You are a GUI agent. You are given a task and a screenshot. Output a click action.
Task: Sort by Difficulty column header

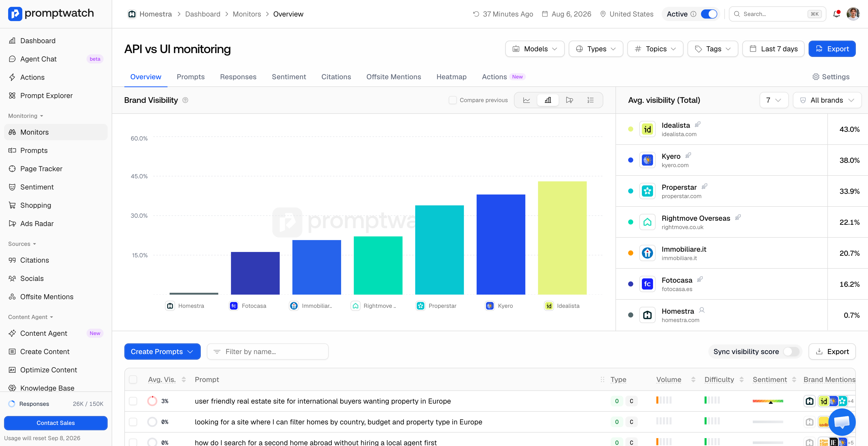(724, 380)
